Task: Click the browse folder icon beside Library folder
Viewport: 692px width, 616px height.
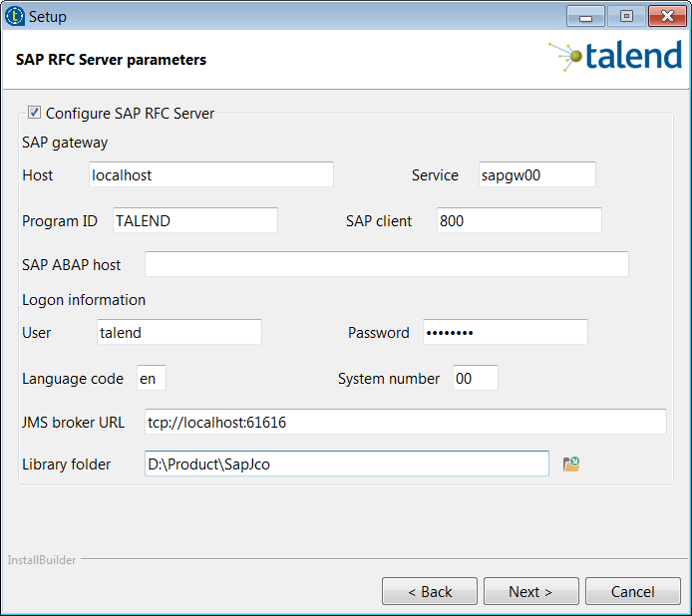Action: coord(571,464)
